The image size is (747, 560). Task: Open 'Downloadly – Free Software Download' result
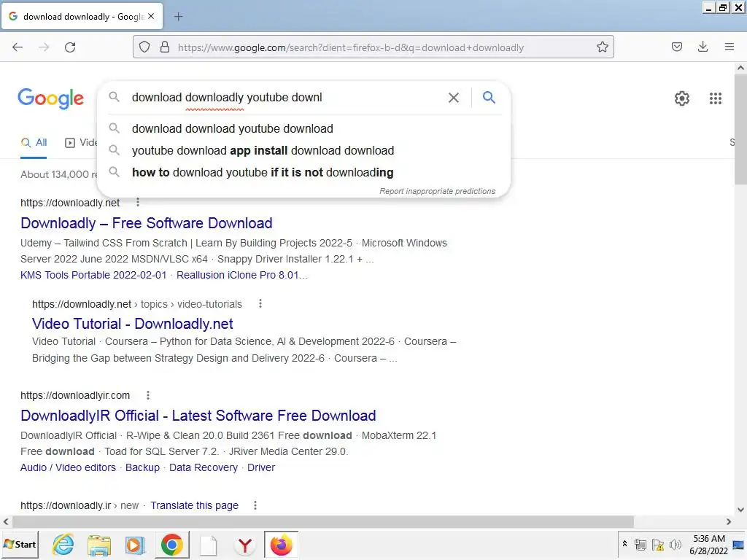pyautogui.click(x=147, y=223)
